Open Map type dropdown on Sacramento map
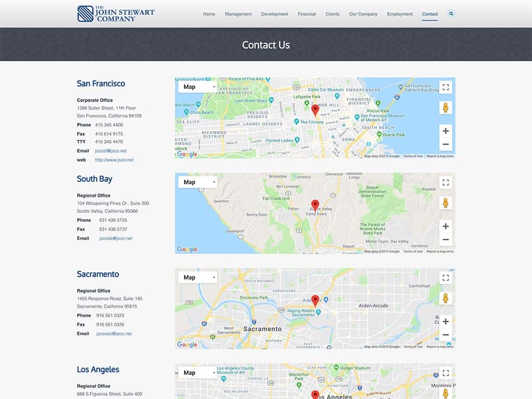Viewport: 532px width, 399px height. 197,278
